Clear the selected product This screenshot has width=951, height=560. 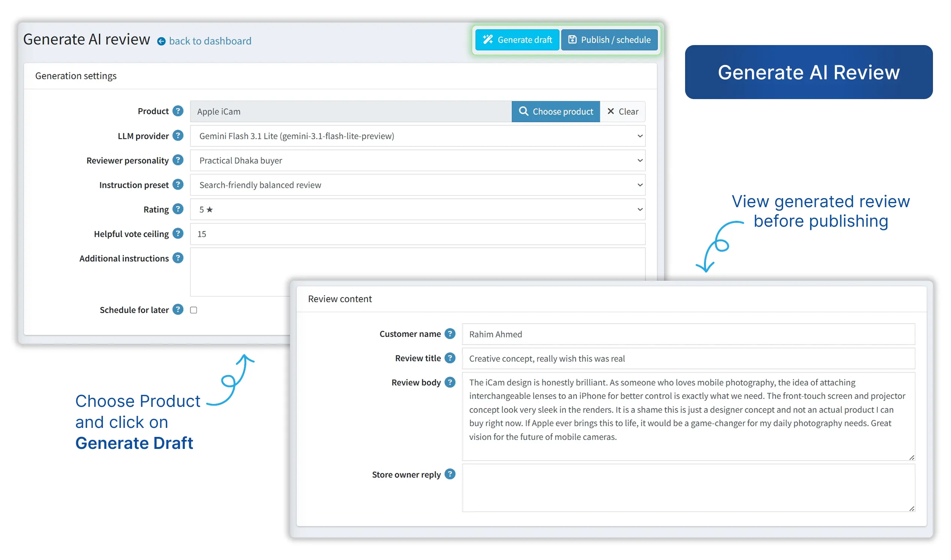click(x=623, y=111)
